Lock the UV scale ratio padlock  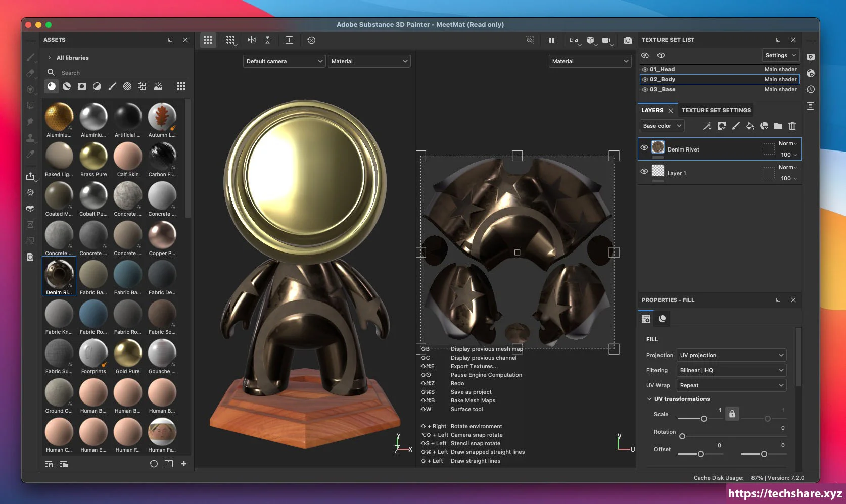pyautogui.click(x=732, y=414)
